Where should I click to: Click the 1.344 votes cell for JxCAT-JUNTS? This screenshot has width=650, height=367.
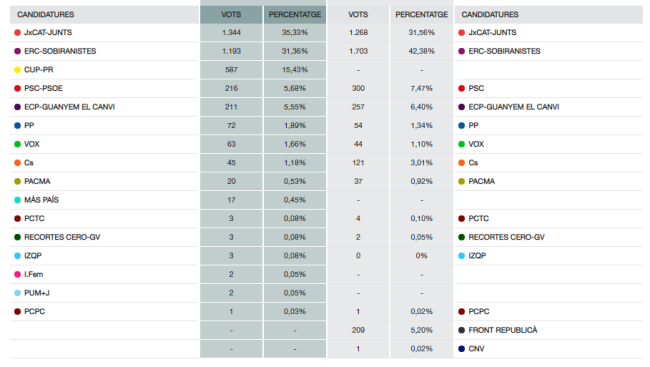(x=231, y=32)
